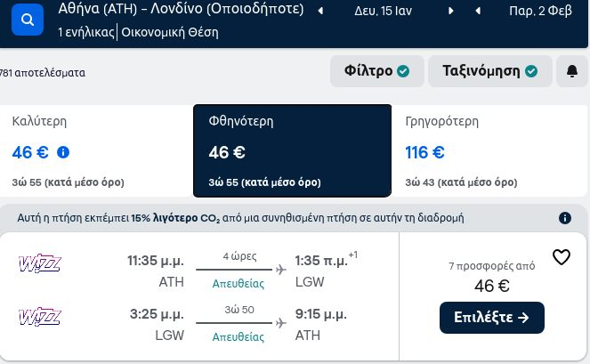Open the Φίλτρο filter options

(377, 71)
